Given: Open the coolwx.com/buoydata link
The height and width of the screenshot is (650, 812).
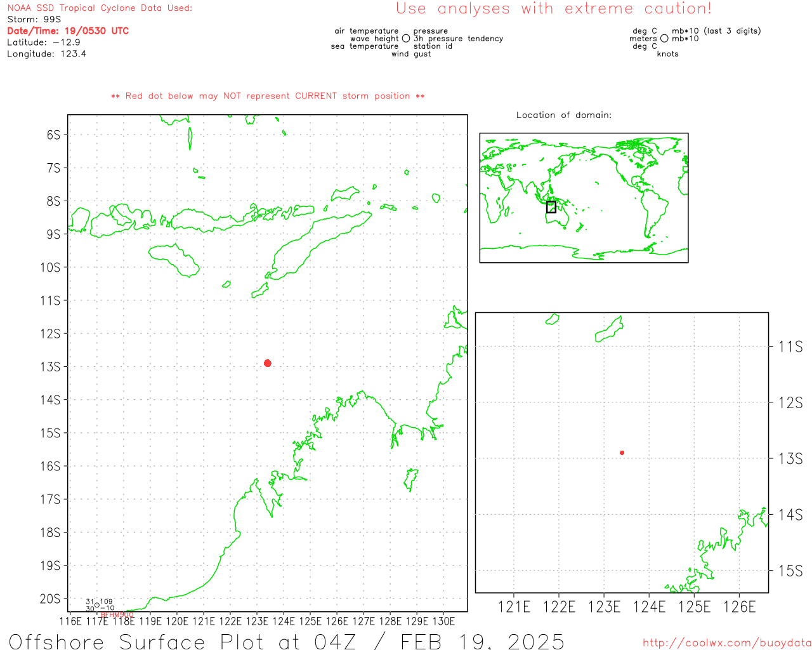Looking at the screenshot, I should tap(727, 643).
